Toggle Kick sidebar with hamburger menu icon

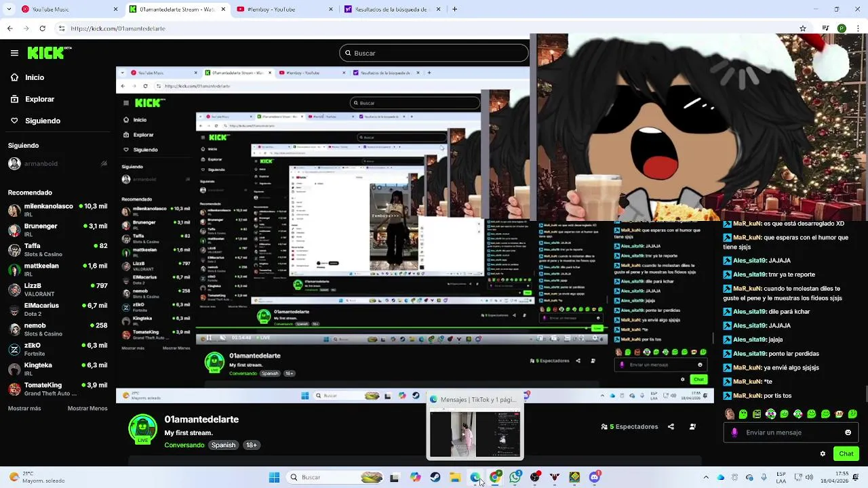(14, 53)
